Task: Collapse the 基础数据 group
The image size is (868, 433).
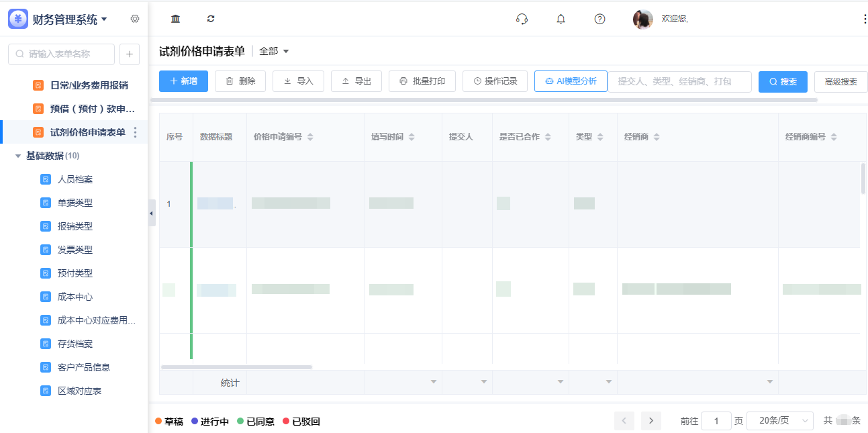Action: pos(18,156)
